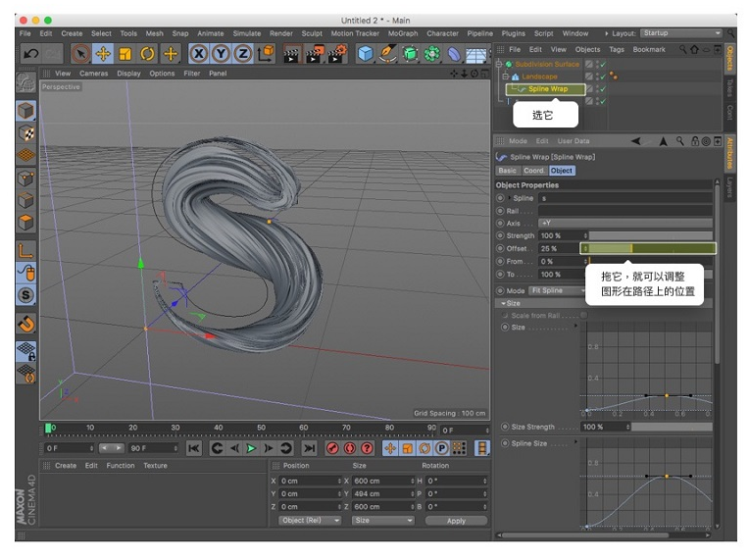Click the Spline field containing 's'
The width and height of the screenshot is (749, 560).
(x=624, y=198)
